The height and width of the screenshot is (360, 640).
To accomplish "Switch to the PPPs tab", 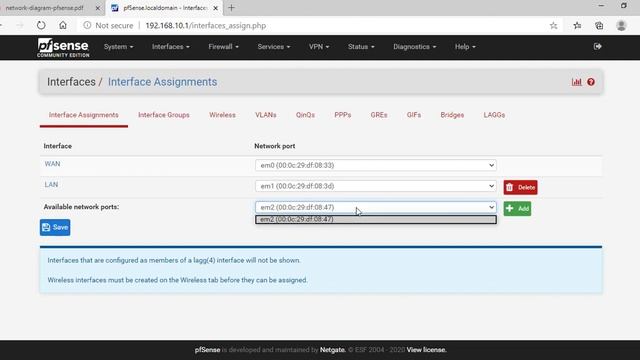I will click(x=342, y=115).
